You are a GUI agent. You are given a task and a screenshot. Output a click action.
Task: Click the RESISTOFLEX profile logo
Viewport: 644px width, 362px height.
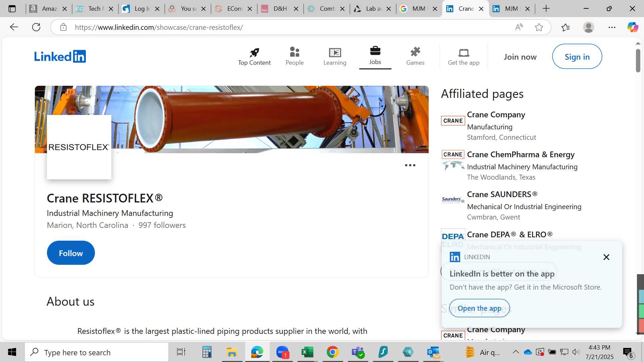click(x=79, y=147)
